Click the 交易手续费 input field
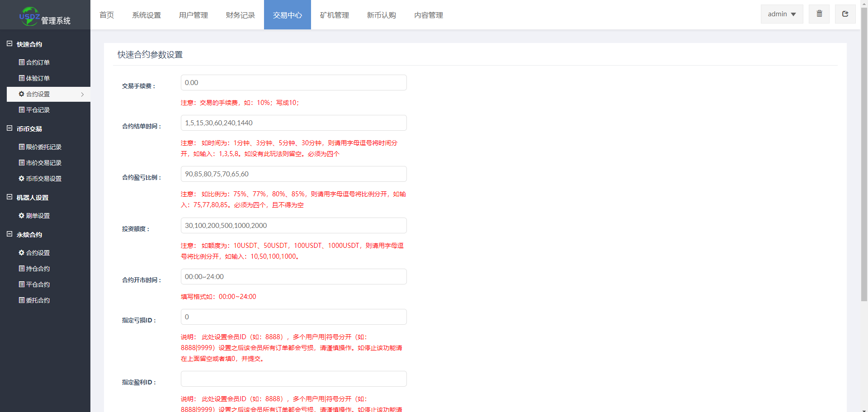The height and width of the screenshot is (412, 868). tap(293, 83)
